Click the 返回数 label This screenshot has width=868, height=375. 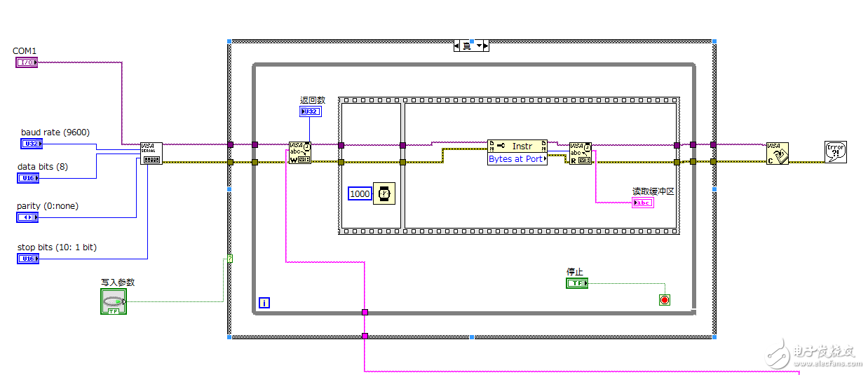coord(313,100)
